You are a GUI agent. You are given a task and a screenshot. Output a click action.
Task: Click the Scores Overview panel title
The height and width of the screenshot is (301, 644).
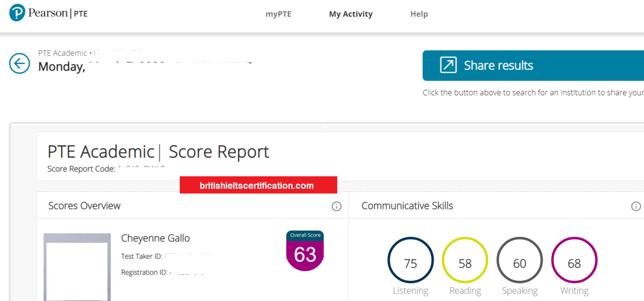click(x=84, y=206)
